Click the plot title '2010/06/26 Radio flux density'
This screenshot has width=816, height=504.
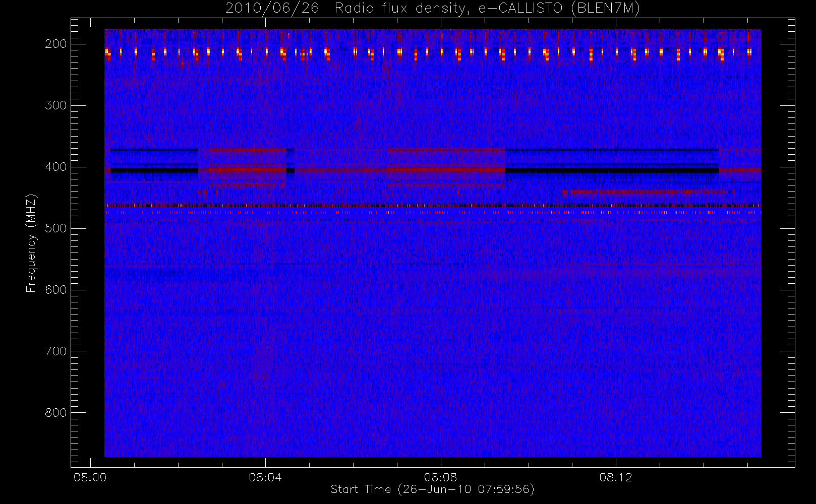[x=433, y=8]
